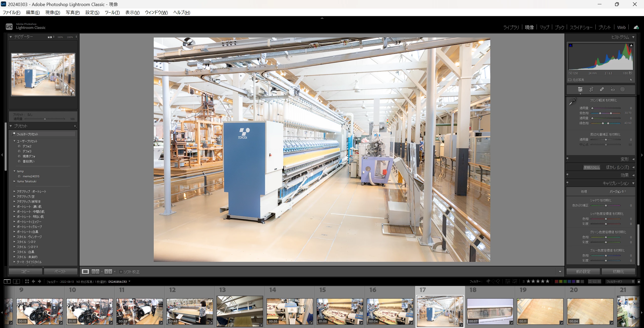Pick the fringe color eyedropper tool

tap(573, 102)
